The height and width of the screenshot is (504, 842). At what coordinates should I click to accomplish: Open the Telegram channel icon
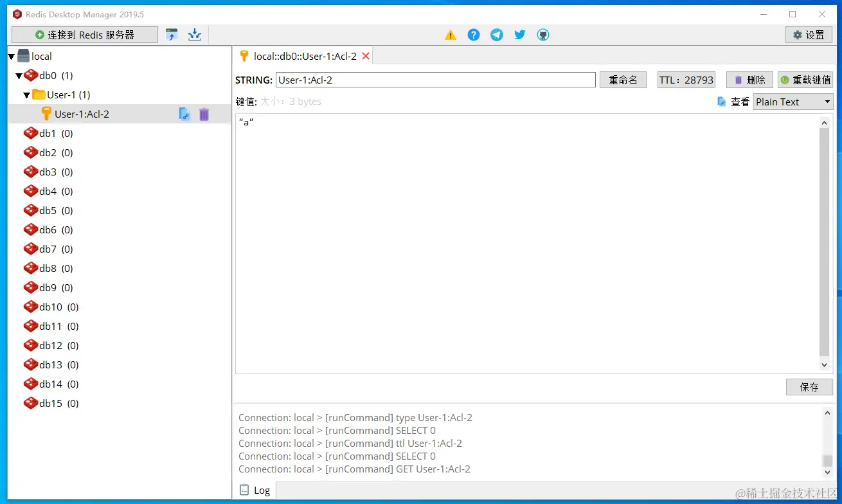[x=497, y=35]
